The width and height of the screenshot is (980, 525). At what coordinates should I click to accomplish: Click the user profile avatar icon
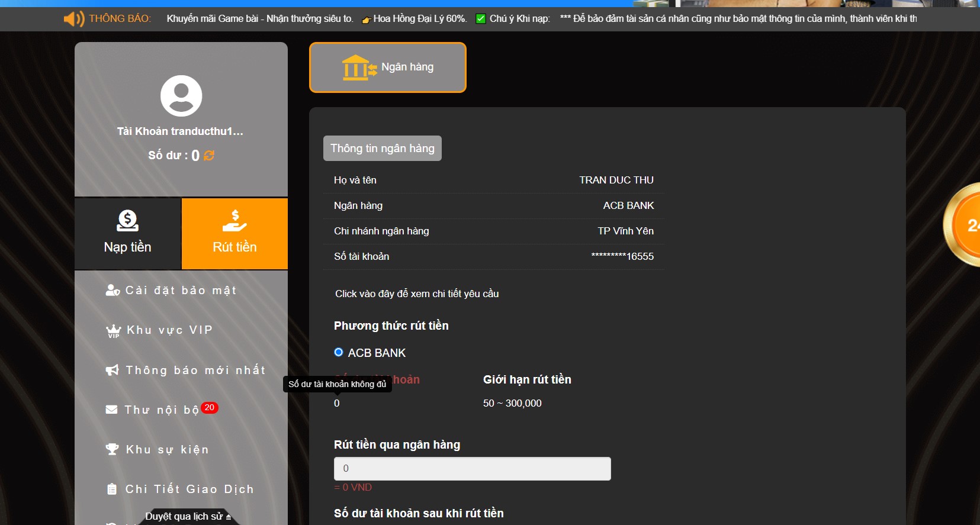point(181,96)
